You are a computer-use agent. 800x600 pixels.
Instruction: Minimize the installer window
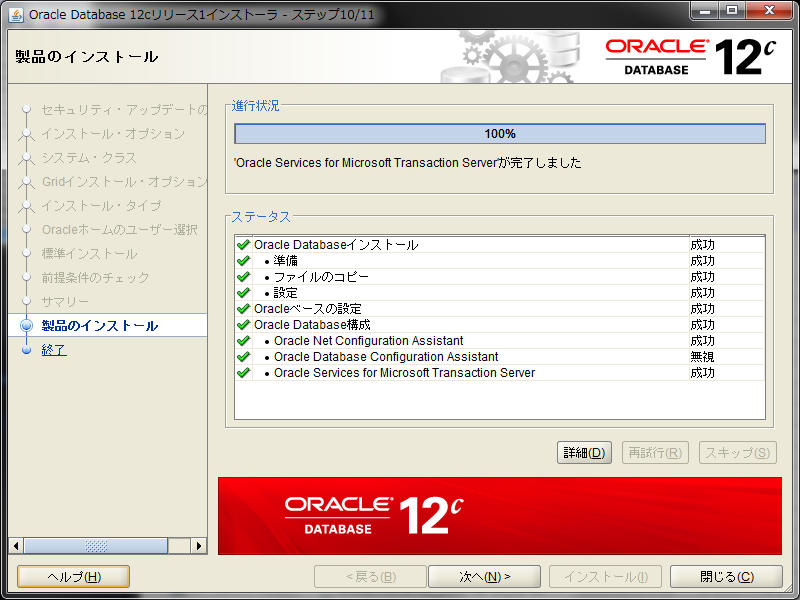pos(705,11)
